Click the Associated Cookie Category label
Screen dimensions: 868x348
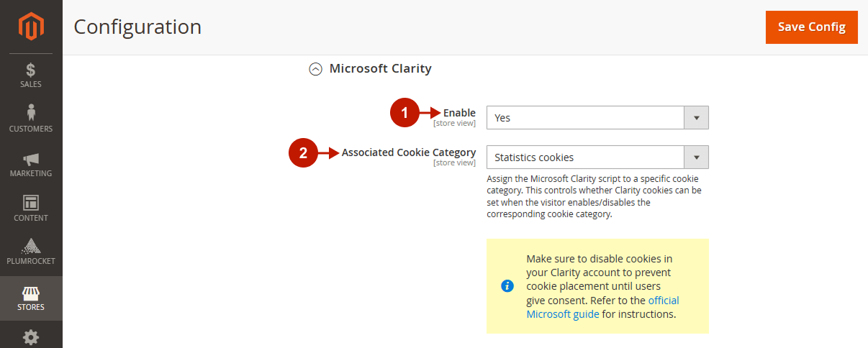pyautogui.click(x=408, y=152)
